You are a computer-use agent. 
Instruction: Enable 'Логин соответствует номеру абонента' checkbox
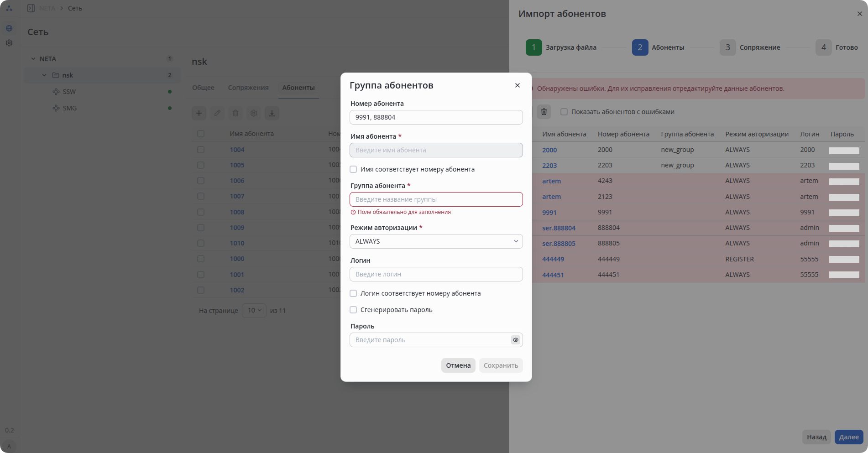pyautogui.click(x=353, y=293)
